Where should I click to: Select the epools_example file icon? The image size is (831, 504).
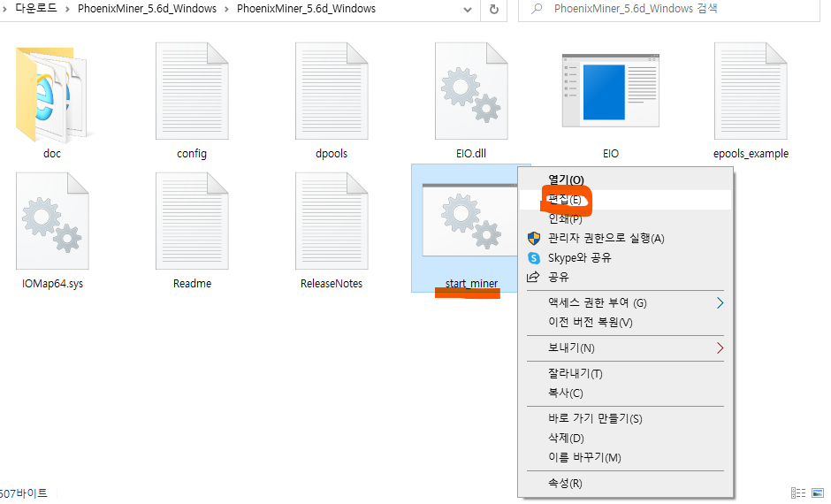(751, 91)
